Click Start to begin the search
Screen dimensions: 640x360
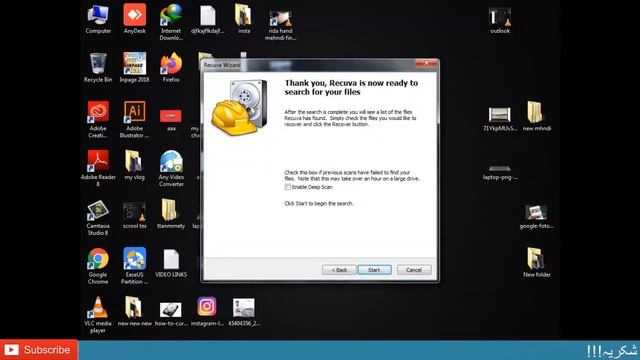tap(374, 270)
